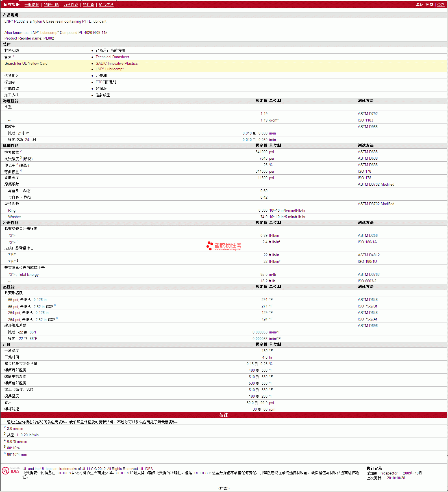Click the 上次更新 date 2010/10/28
448x492 pixels.
(x=396, y=478)
